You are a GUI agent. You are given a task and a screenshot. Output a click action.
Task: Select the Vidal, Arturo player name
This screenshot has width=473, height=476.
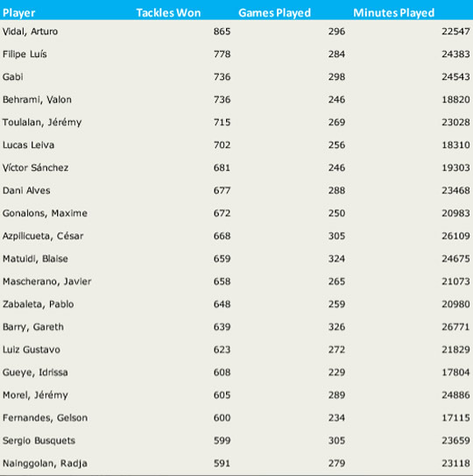tap(30, 32)
